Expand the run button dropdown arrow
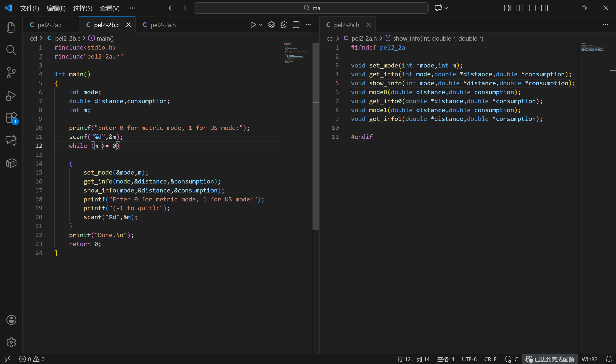The image size is (616, 364). 261,25
